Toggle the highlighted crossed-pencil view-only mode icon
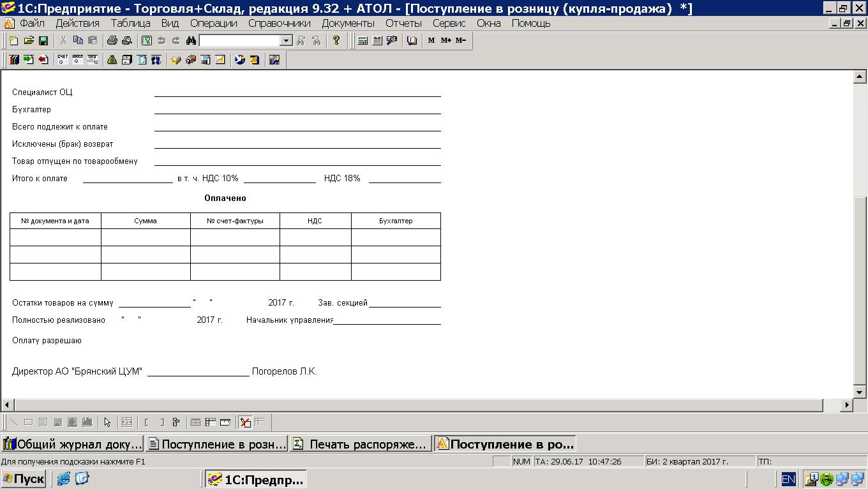 click(x=245, y=422)
